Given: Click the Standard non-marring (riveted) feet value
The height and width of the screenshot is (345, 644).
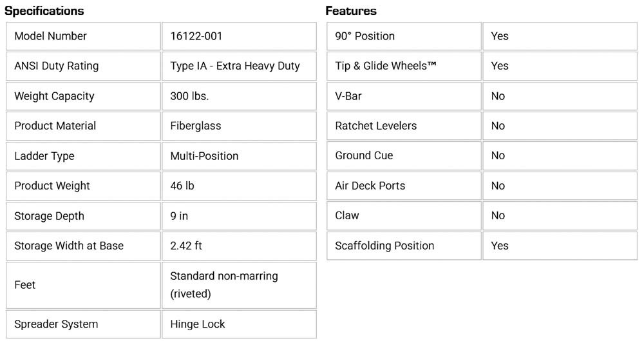Looking at the screenshot, I should [223, 284].
